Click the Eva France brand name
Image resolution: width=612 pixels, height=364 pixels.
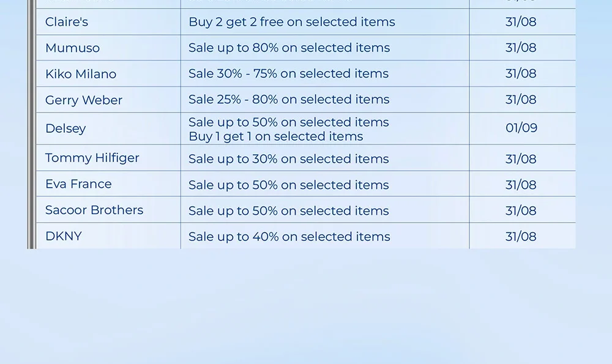(78, 184)
